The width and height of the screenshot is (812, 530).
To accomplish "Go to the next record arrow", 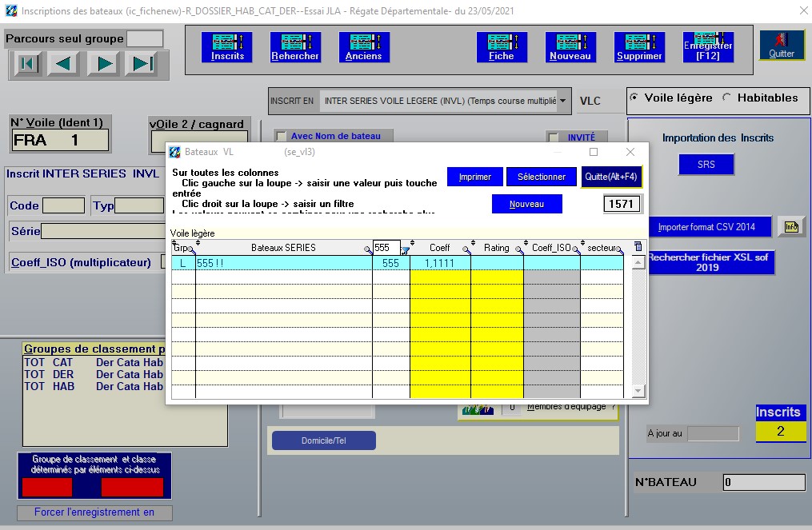I will [x=104, y=64].
